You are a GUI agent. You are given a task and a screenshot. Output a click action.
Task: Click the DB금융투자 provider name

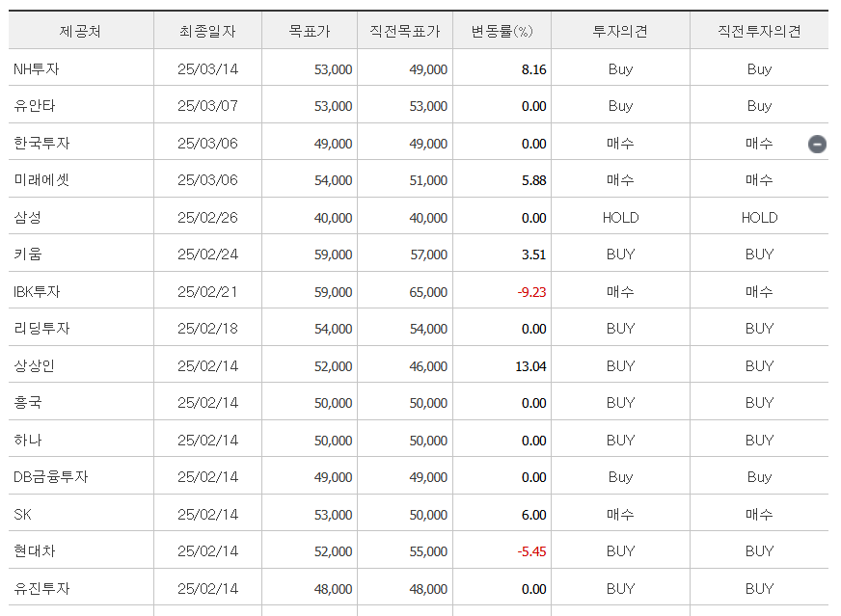click(51, 476)
